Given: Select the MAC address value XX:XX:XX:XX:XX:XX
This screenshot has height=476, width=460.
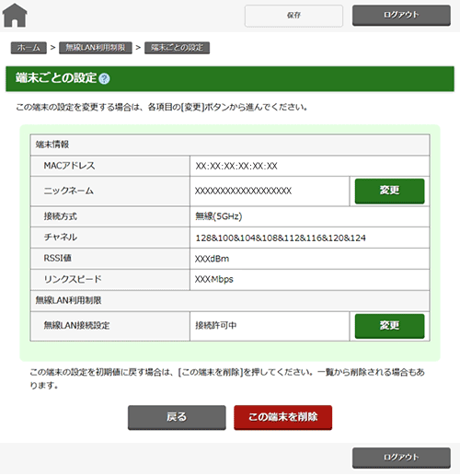Looking at the screenshot, I should [x=236, y=166].
